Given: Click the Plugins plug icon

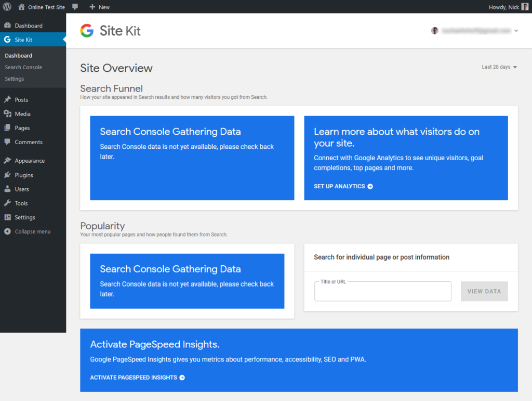Looking at the screenshot, I should [x=7, y=175].
